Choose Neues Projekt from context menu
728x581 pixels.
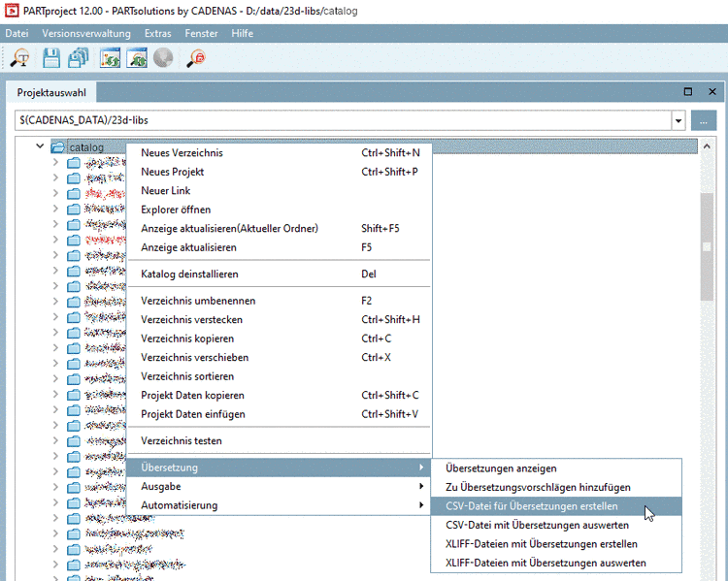tap(280, 172)
